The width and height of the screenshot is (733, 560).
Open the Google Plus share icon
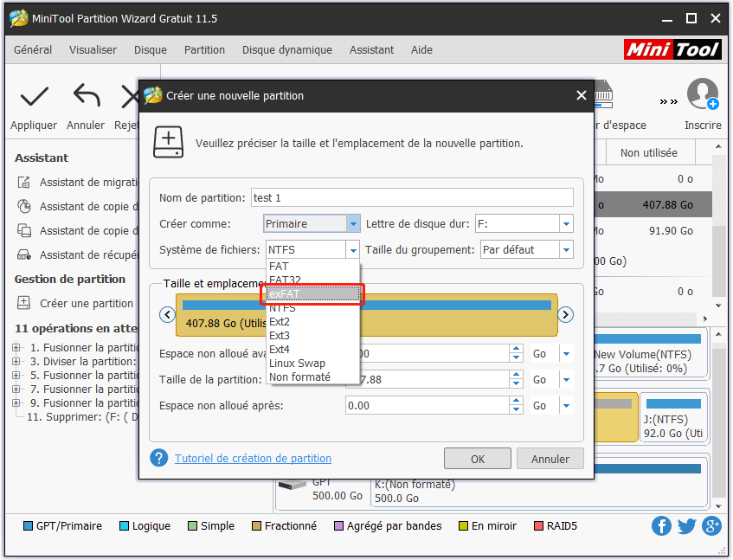[712, 526]
